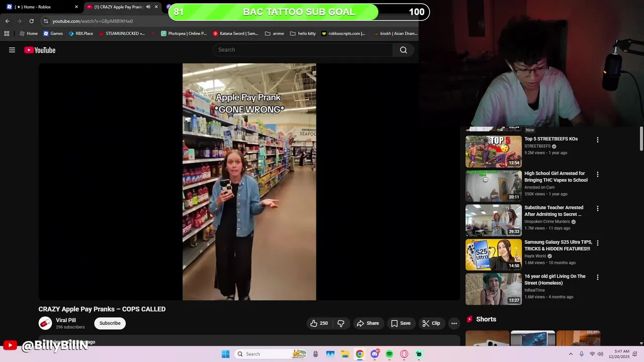Screen dimensions: 644x362
Task: Open options for Samsung Galaxy S25 Ultra video
Action: 598,243
